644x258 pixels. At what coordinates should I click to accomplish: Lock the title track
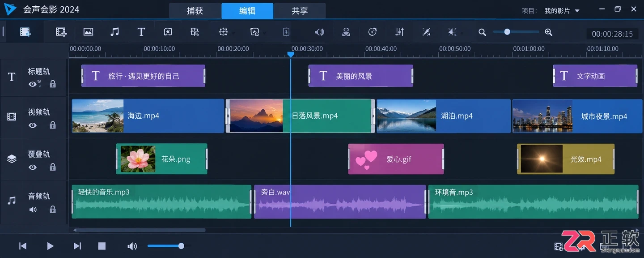pos(53,84)
